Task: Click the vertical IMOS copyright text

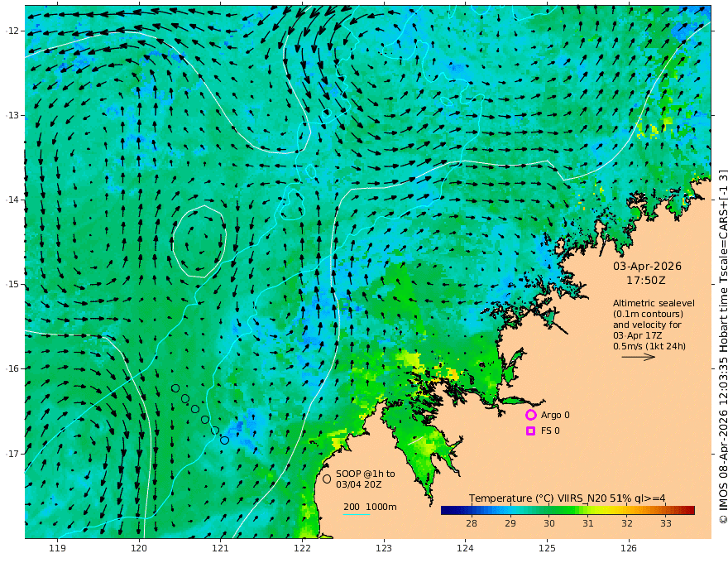Action: tap(722, 347)
